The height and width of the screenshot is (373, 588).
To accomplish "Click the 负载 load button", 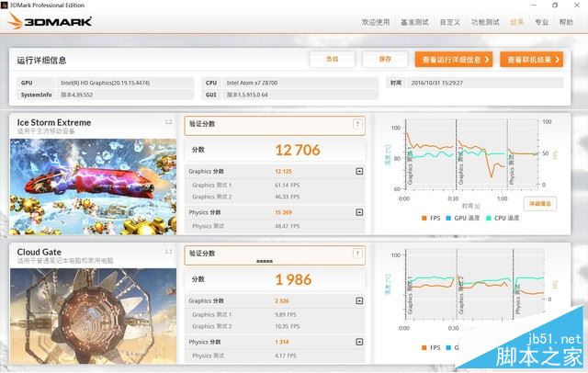I will [x=333, y=59].
